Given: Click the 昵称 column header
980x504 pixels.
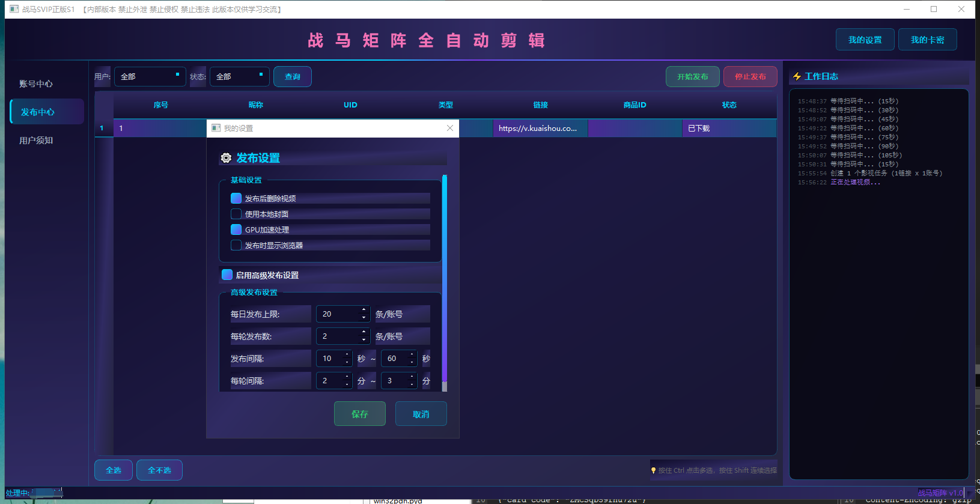Looking at the screenshot, I should (255, 105).
